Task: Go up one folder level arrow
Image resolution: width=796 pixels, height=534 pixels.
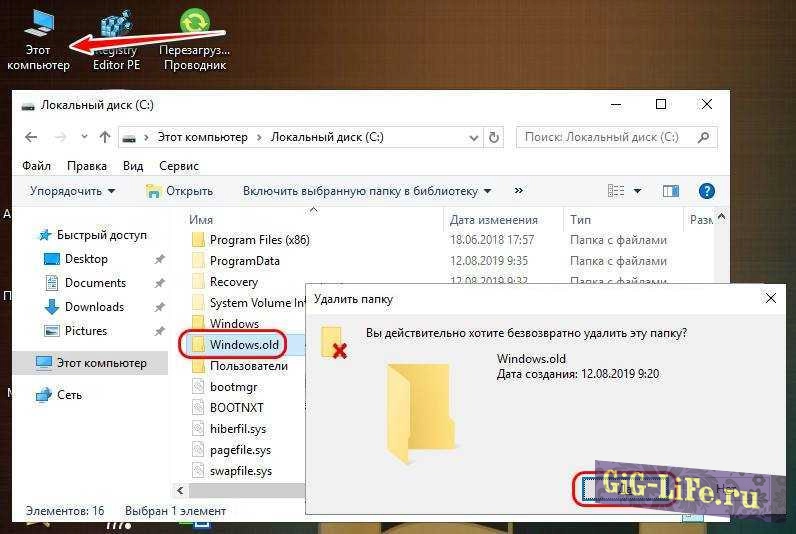Action: (x=105, y=137)
